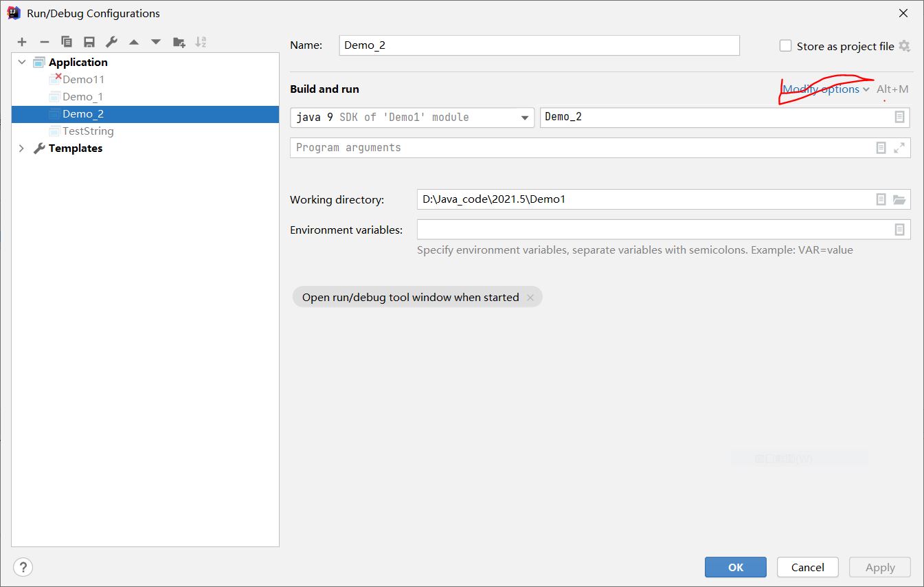
Task: Expand the Templates tree node
Action: click(21, 148)
